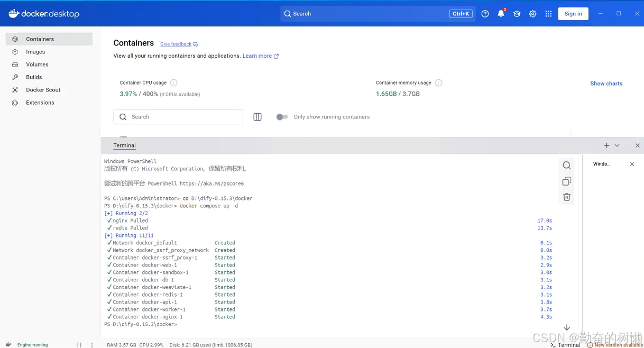Image resolution: width=644 pixels, height=348 pixels.
Task: Click the Builds wrench icon
Action: point(15,77)
